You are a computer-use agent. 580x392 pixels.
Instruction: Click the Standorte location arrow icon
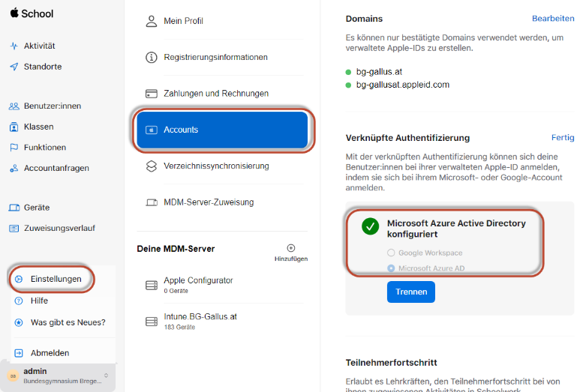14,67
